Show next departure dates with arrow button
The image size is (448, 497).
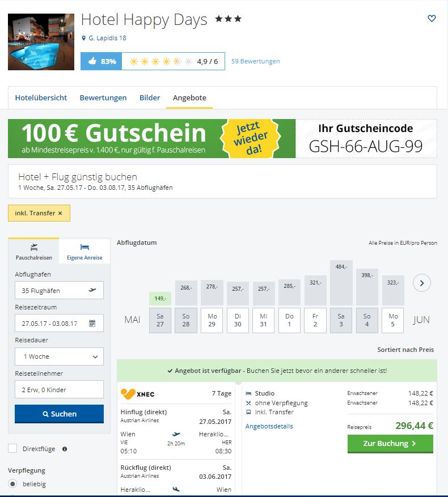point(422,283)
